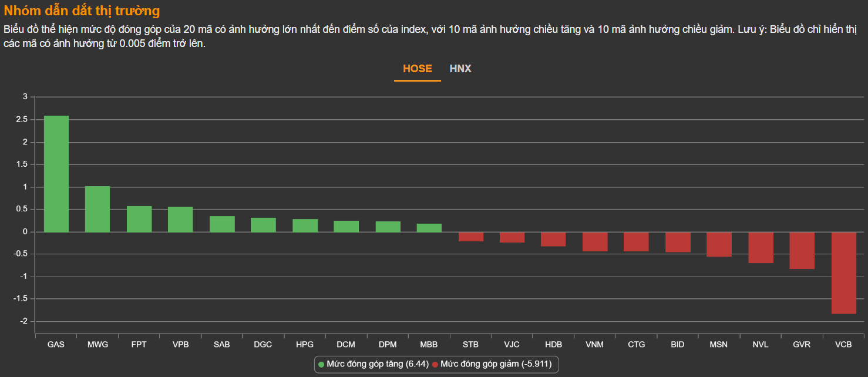The height and width of the screenshot is (377, 868).
Task: Click the CTG red bar
Action: pyautogui.click(x=636, y=241)
